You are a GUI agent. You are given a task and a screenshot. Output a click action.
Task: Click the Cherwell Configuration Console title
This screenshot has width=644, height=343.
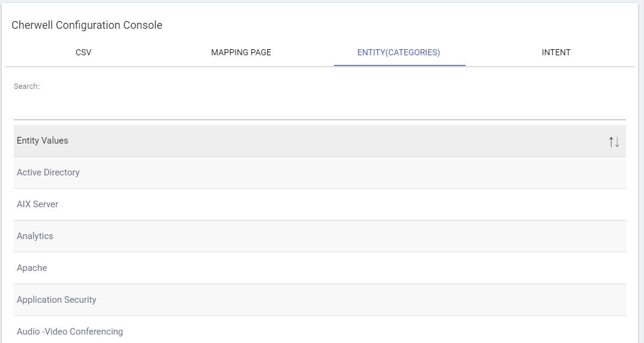click(x=87, y=25)
